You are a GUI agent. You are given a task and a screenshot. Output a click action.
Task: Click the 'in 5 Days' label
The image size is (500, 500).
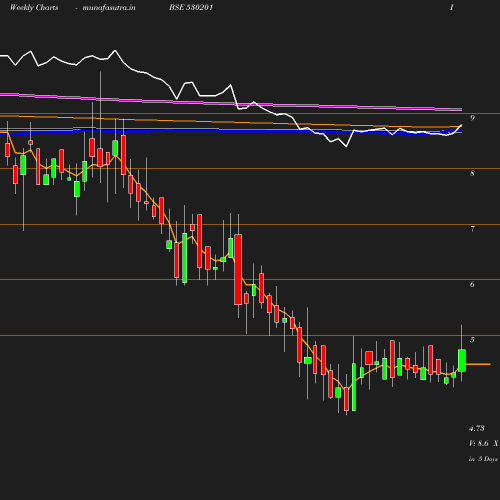point(483,459)
